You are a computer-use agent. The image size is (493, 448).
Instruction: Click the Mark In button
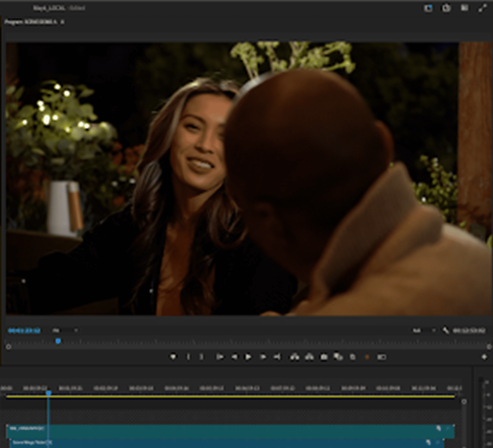tap(188, 357)
